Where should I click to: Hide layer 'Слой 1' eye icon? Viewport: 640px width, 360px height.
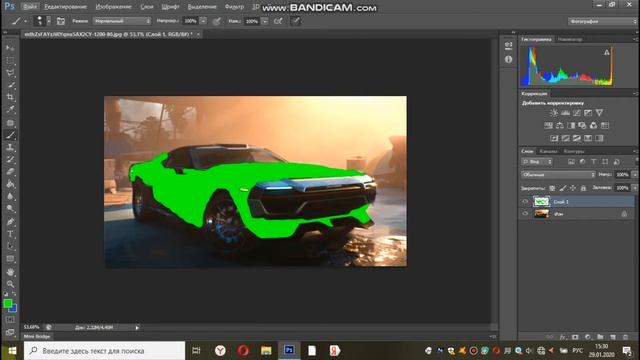pyautogui.click(x=525, y=201)
